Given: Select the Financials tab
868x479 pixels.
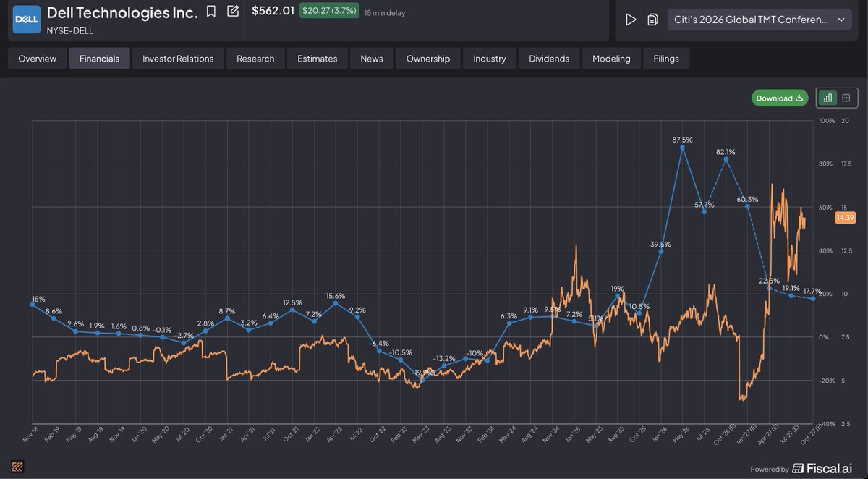Looking at the screenshot, I should click(100, 59).
